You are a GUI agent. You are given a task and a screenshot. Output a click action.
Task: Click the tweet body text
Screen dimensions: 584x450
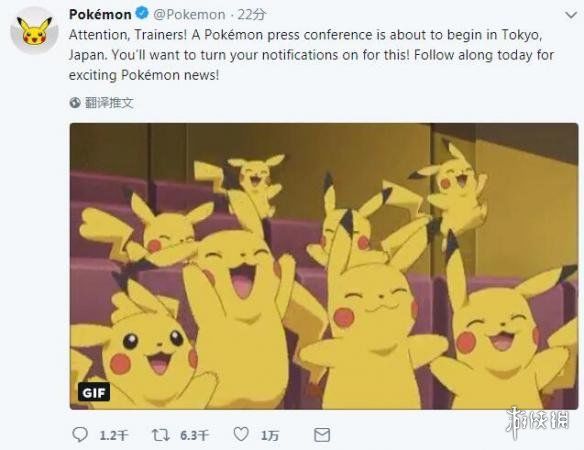pyautogui.click(x=311, y=55)
